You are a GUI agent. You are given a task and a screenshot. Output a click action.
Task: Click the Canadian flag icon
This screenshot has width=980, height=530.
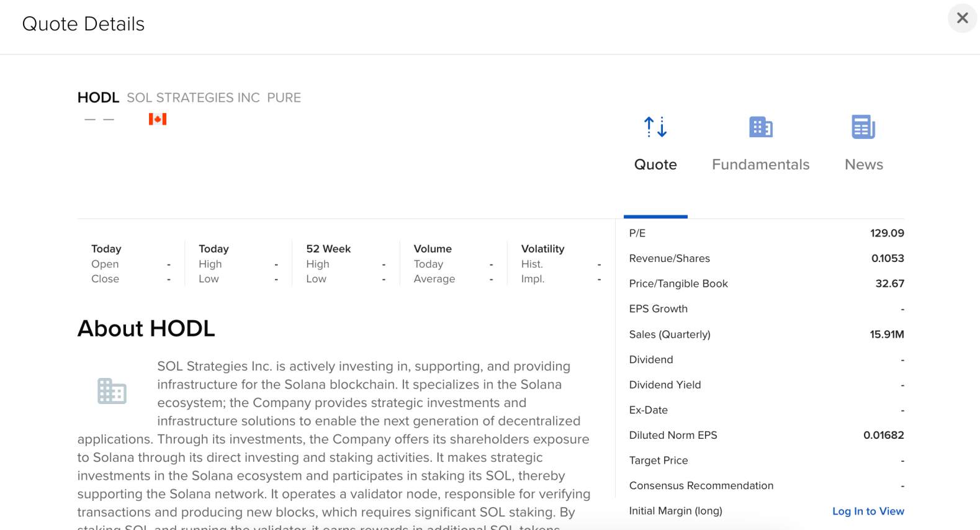pos(158,119)
